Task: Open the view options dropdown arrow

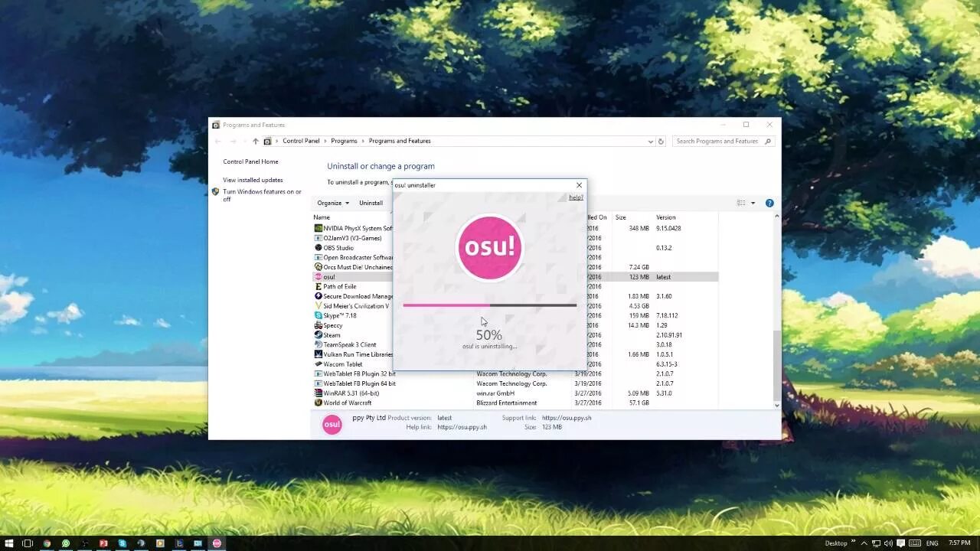Action: point(753,203)
